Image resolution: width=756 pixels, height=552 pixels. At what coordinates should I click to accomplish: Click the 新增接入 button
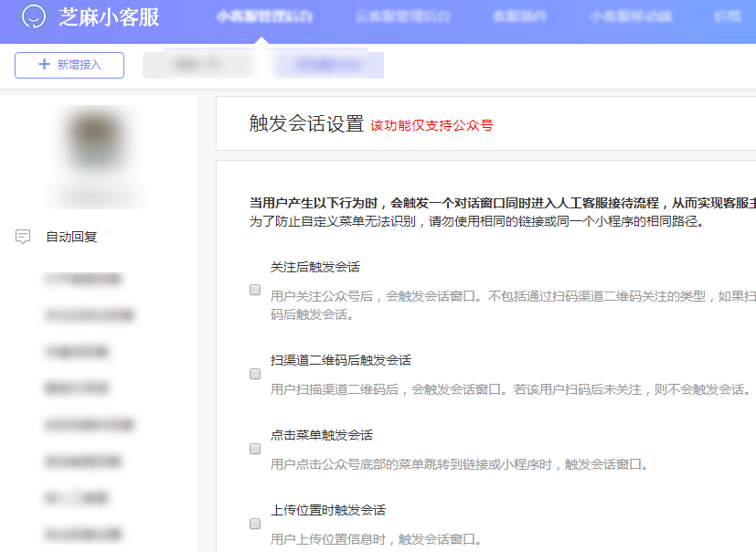tap(69, 65)
